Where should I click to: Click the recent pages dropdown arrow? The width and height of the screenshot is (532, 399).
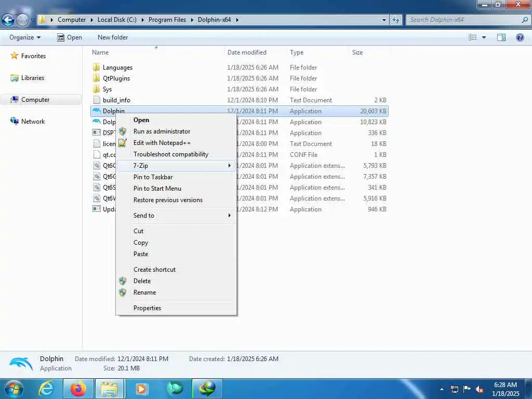(33, 20)
